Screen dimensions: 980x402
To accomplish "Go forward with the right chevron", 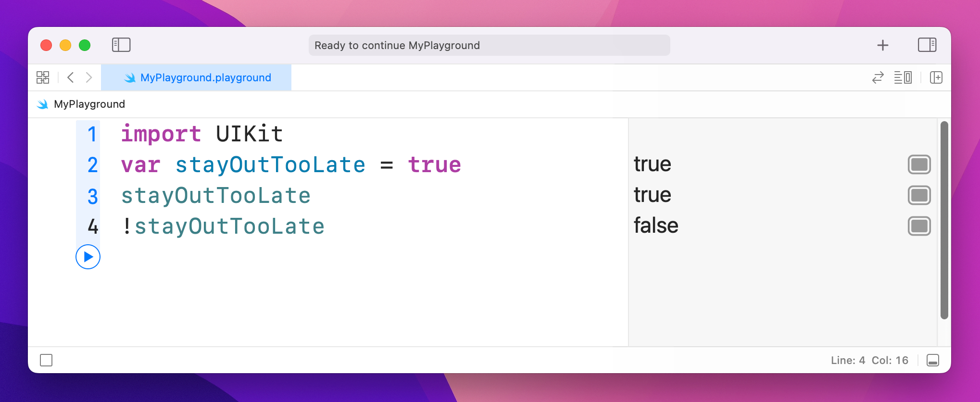I will pos(88,77).
